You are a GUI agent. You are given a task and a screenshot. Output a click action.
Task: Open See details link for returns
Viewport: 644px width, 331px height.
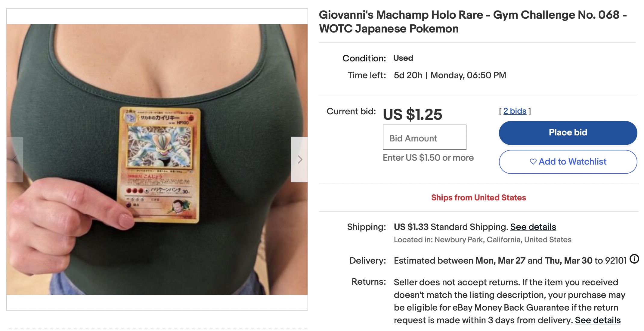[598, 320]
